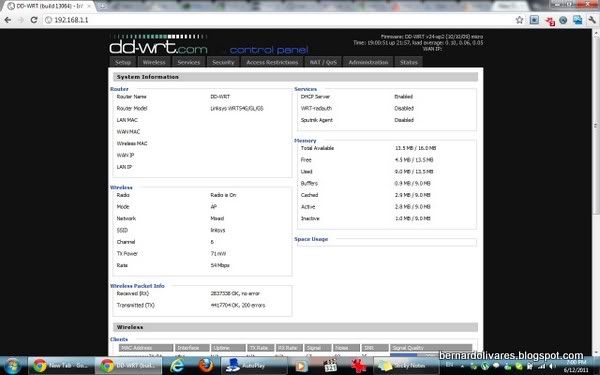This screenshot has width=600, height=375.
Task: Open the NAT / QoS tab
Action: point(323,62)
